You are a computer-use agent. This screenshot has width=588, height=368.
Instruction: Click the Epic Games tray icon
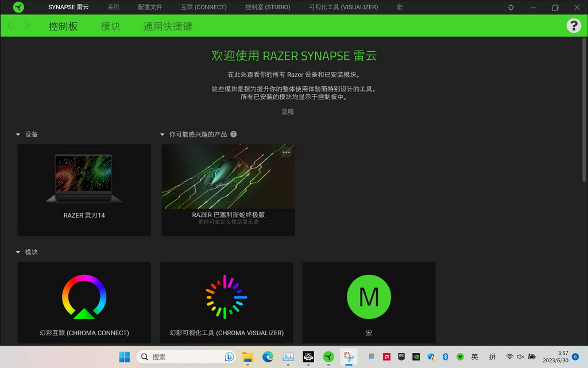[401, 356]
